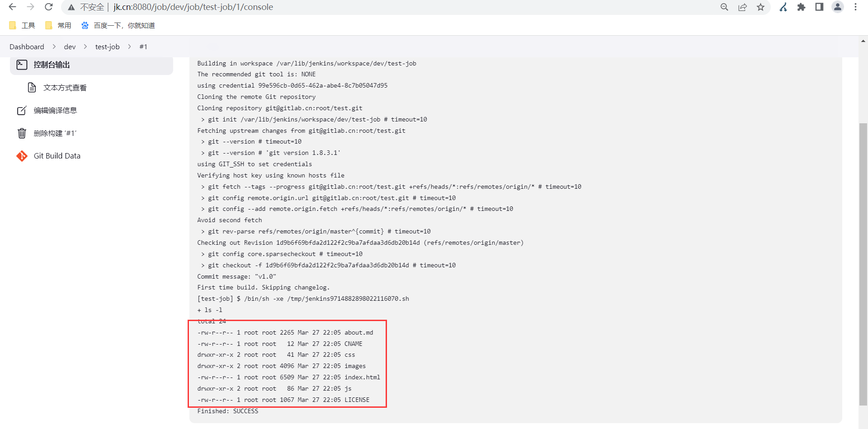Expand the chevron after test-job breadcrumb

click(x=129, y=47)
